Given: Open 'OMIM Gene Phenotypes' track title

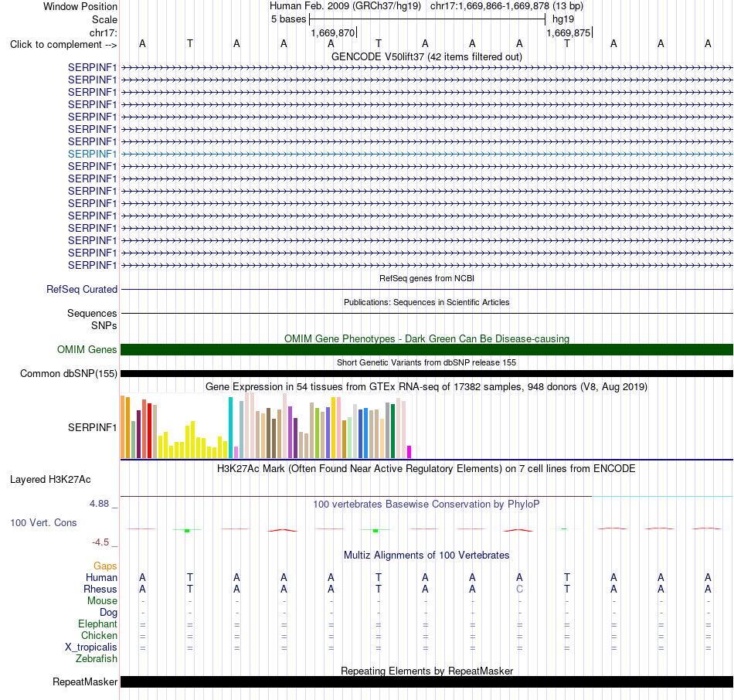Looking at the screenshot, I should click(x=426, y=338).
